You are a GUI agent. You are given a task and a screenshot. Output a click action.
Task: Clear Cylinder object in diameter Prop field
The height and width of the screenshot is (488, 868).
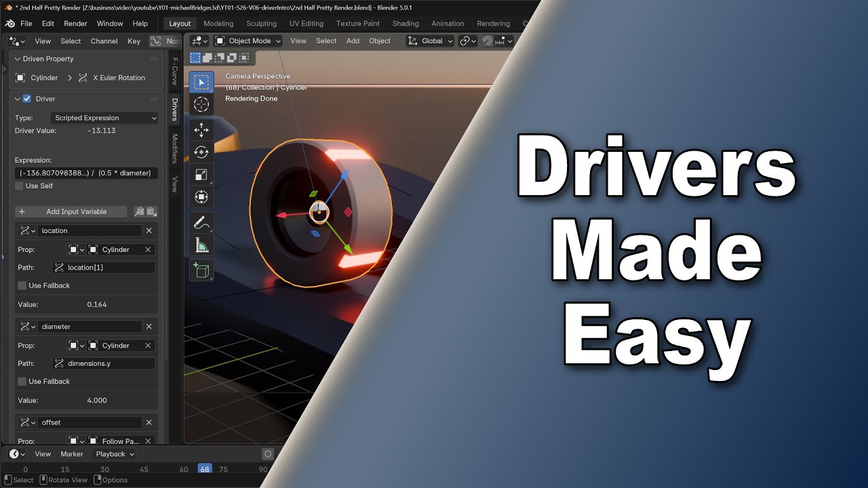click(x=148, y=346)
